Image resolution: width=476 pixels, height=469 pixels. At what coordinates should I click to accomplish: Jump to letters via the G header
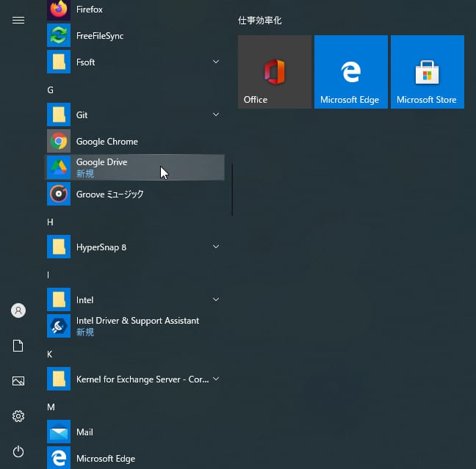[51, 90]
